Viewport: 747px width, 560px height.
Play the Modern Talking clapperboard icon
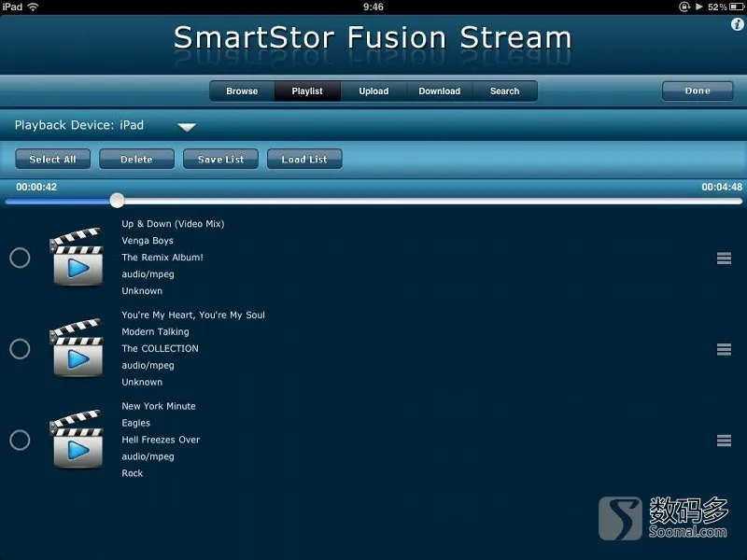coord(77,348)
